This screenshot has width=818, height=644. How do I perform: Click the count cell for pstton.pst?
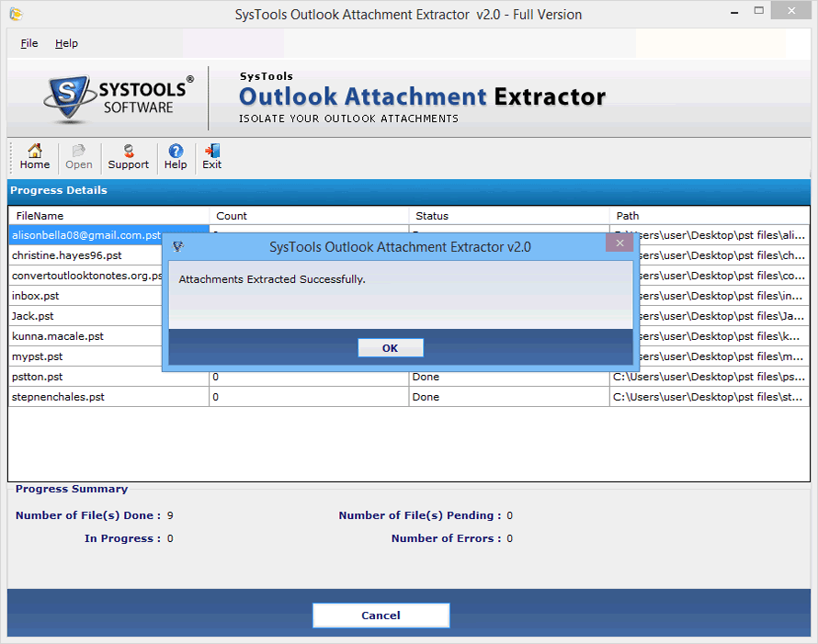click(309, 377)
